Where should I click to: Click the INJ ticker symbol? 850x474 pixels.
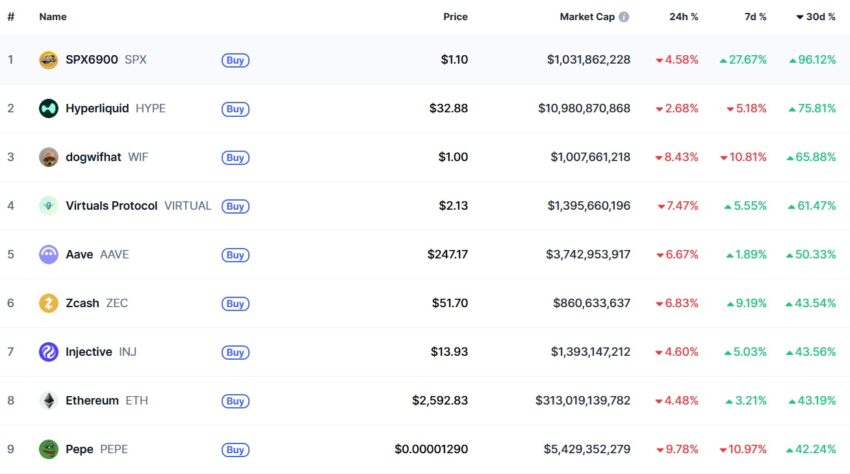128,352
